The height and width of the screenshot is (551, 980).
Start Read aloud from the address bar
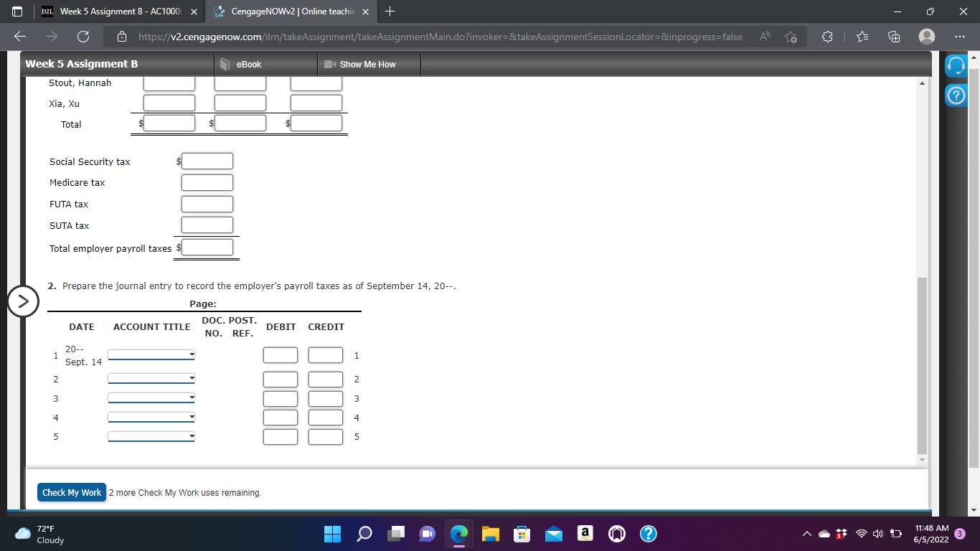pyautogui.click(x=764, y=36)
